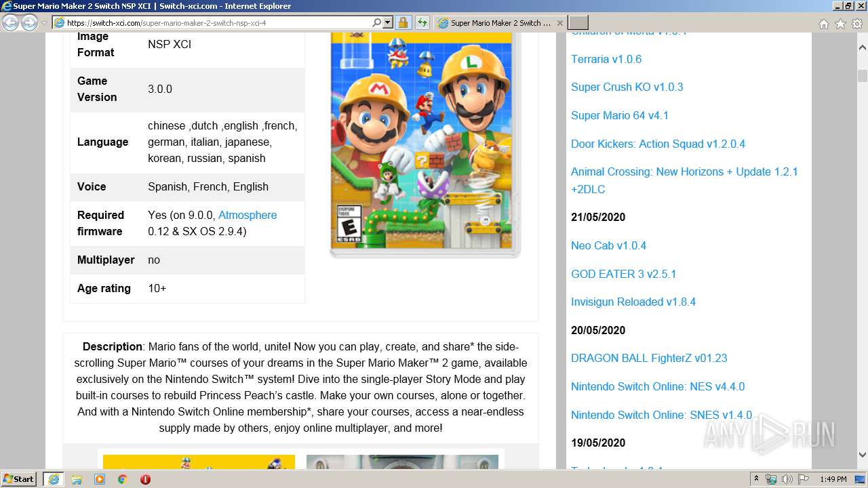Click the Required firmware row label
This screenshot has height=488, width=868.
point(100,223)
